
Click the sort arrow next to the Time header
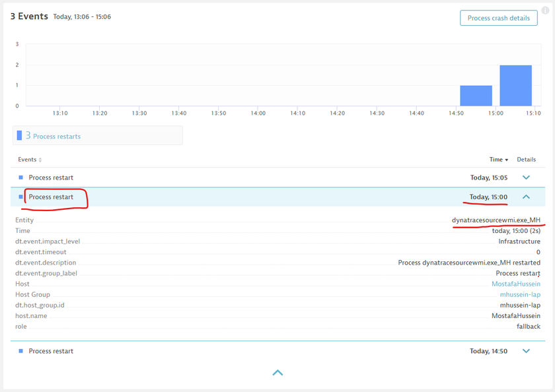[x=507, y=160]
